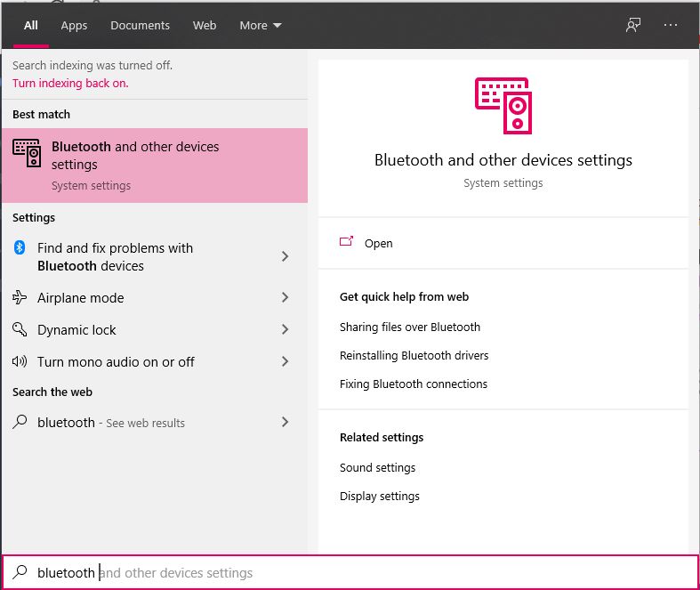Open Sharing files over Bluetooth help link
Image resolution: width=700 pixels, height=590 pixels.
pos(410,327)
